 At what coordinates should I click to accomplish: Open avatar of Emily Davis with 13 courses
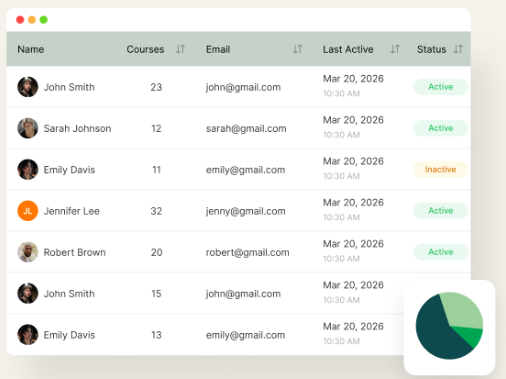tap(28, 335)
